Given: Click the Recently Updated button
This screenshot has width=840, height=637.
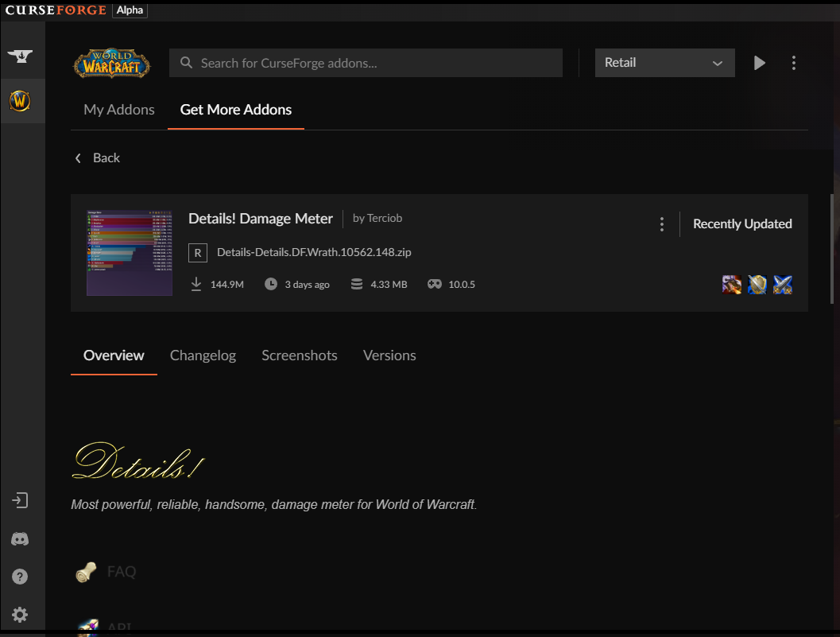Looking at the screenshot, I should (742, 224).
